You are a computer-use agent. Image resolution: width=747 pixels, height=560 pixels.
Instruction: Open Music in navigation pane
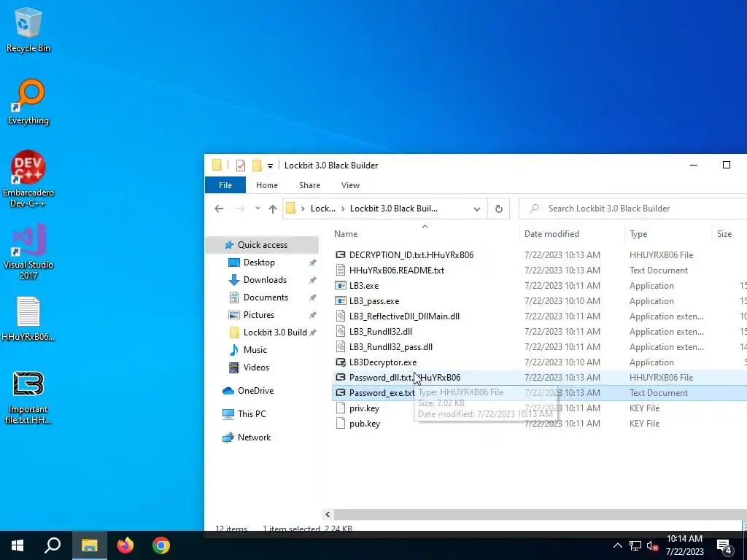tap(255, 350)
